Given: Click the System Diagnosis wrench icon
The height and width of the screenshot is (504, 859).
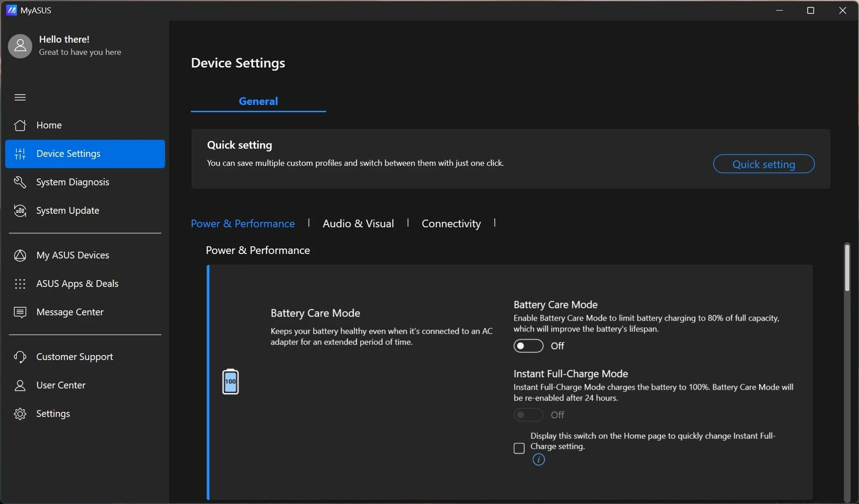Looking at the screenshot, I should click(x=20, y=182).
